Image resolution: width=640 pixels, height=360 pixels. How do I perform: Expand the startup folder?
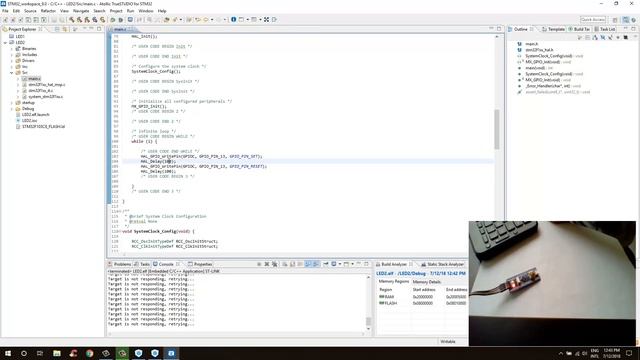(12, 103)
